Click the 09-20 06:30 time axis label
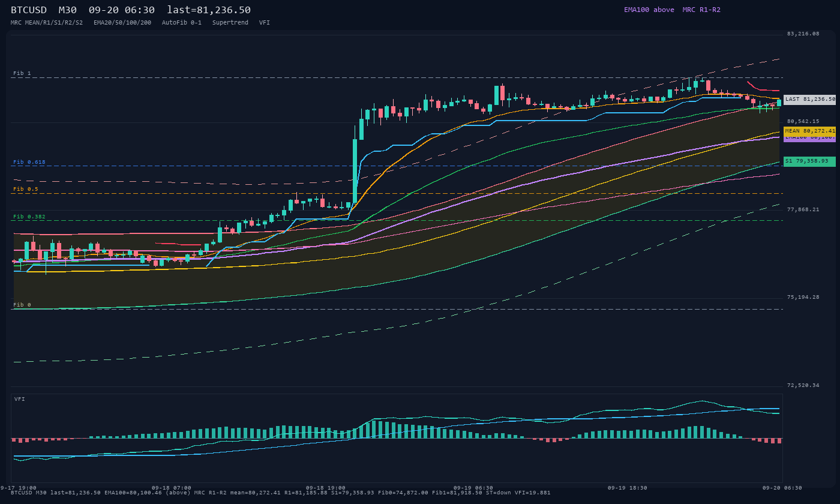This screenshot has height=504, width=840. point(782,488)
